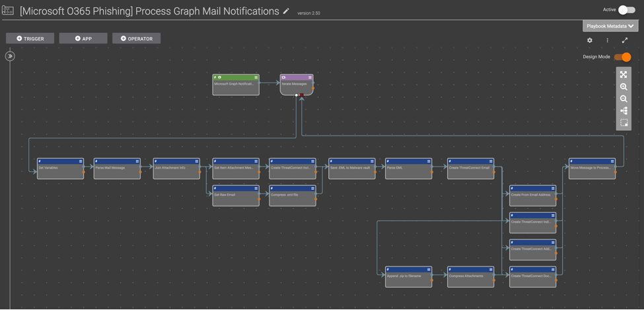The image size is (644, 310).
Task: Open the hamburger menu on Join Attachment Info node
Action: [x=197, y=161]
